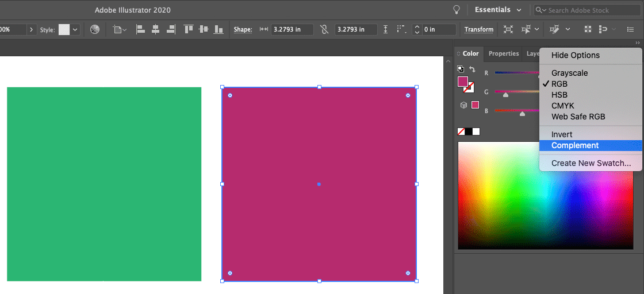This screenshot has width=644, height=294.
Task: Choose Web Safe RGB mode
Action: point(590,117)
